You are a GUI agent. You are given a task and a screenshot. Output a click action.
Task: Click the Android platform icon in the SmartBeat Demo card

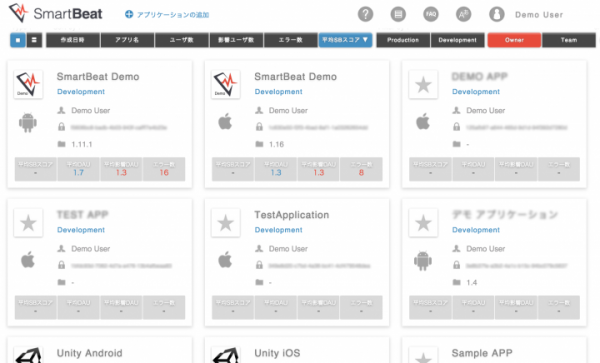coord(28,122)
